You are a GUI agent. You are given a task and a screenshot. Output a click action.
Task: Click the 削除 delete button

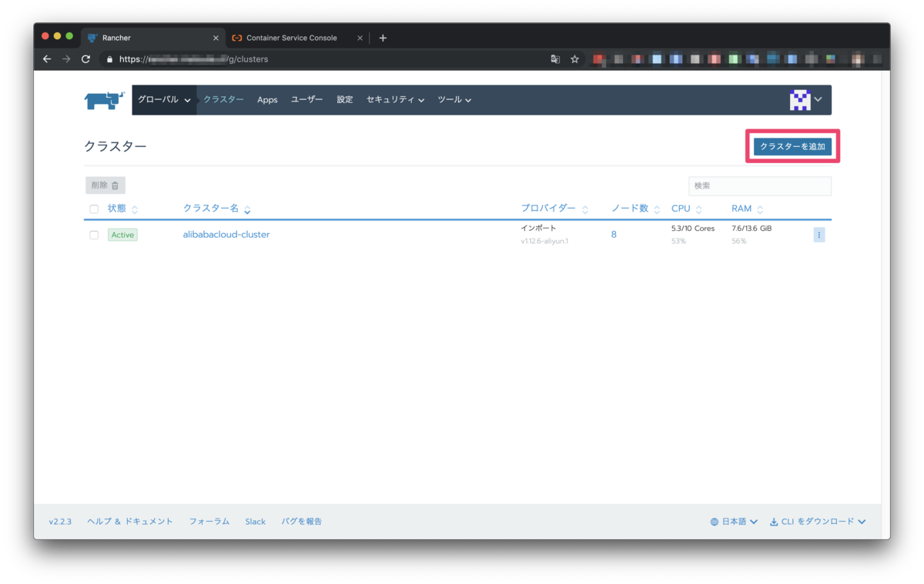[x=105, y=185]
